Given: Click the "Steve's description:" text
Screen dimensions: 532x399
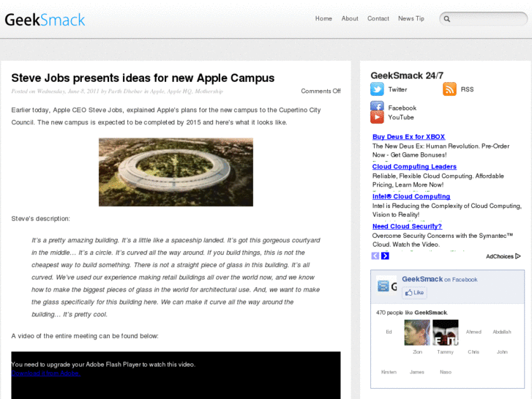Looking at the screenshot, I should pyautogui.click(x=41, y=219).
